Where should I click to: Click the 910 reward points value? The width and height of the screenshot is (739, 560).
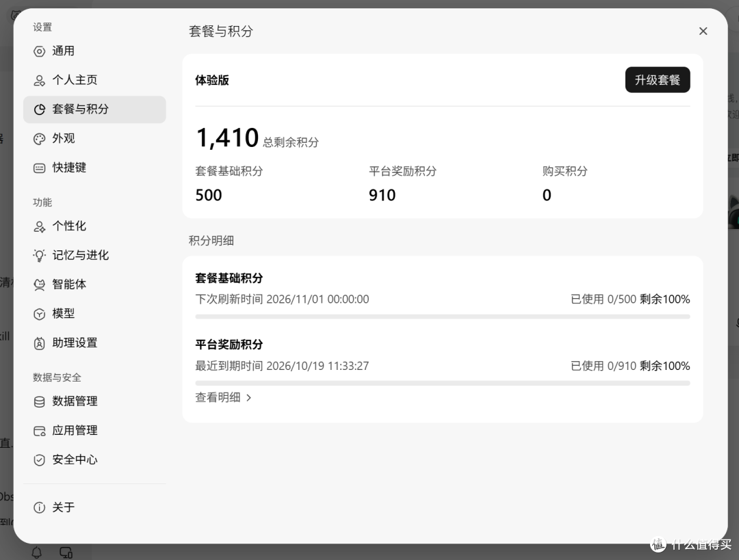click(383, 196)
